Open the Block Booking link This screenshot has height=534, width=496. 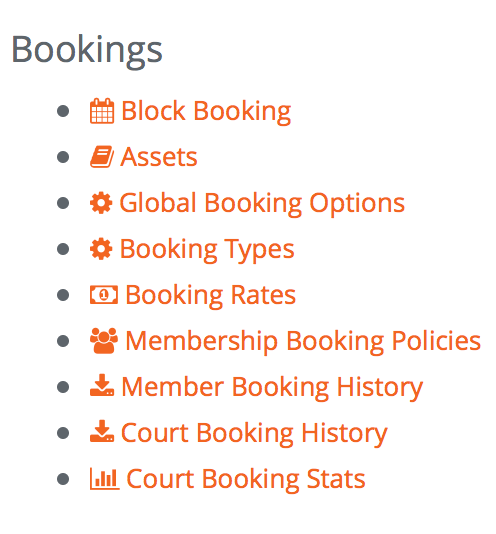click(206, 111)
